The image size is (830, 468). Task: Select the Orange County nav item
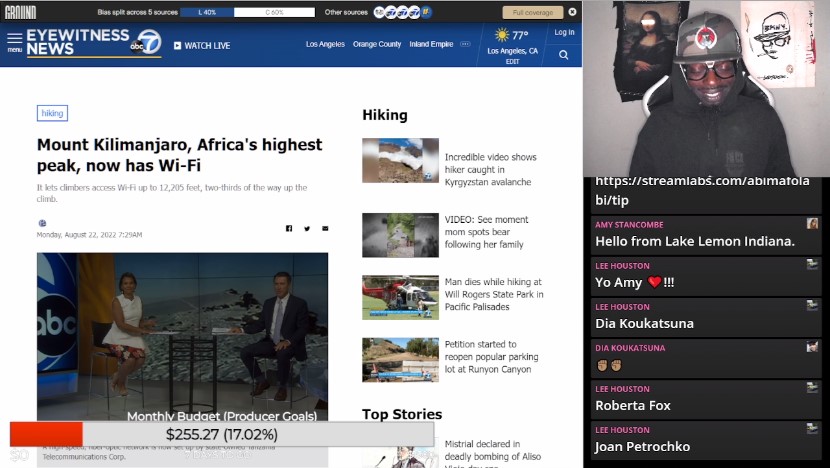[377, 44]
